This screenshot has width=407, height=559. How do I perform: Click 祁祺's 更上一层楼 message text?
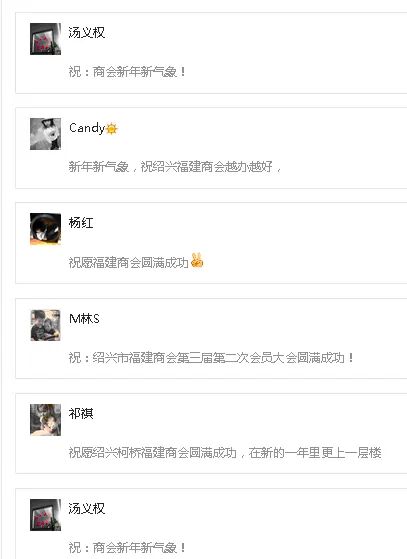coord(225,453)
